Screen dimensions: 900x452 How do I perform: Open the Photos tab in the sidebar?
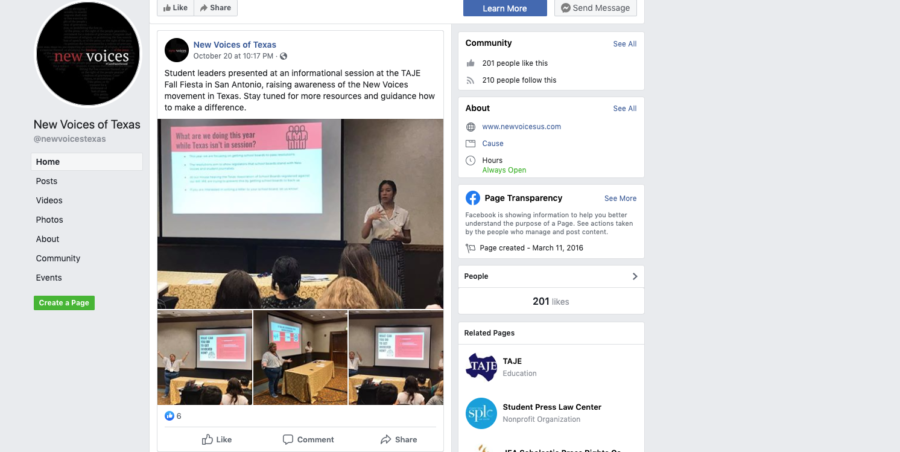(x=49, y=220)
